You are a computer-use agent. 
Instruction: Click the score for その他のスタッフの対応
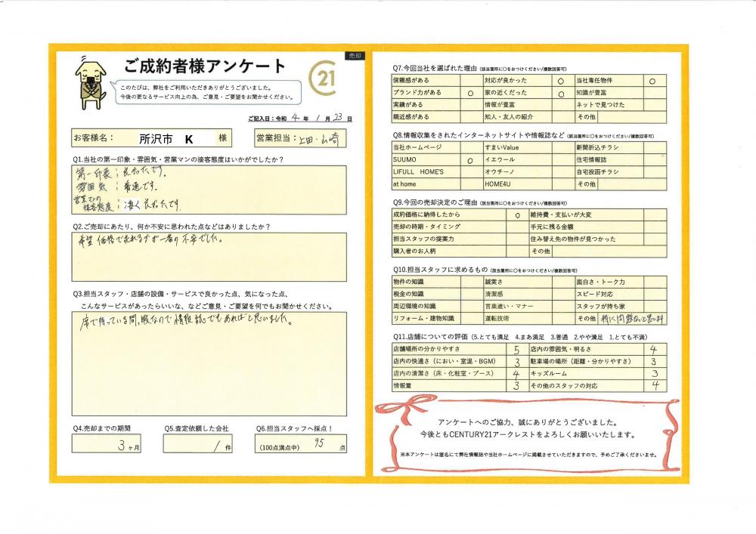[655, 386]
